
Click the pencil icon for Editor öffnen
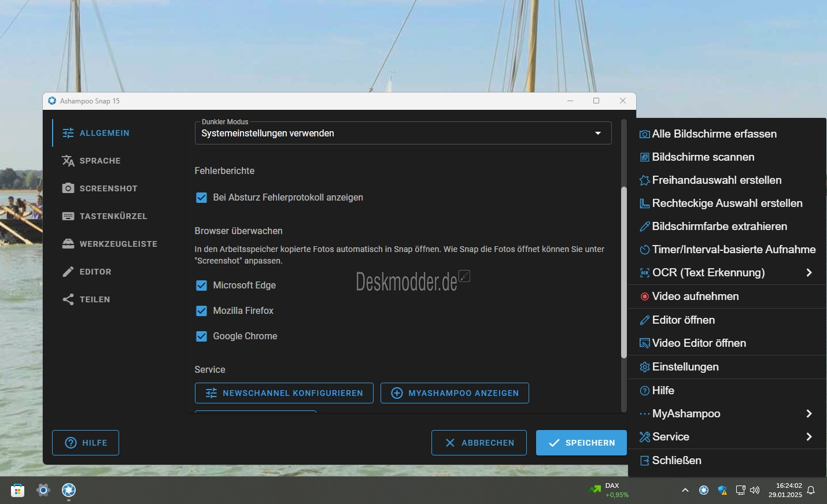point(644,320)
